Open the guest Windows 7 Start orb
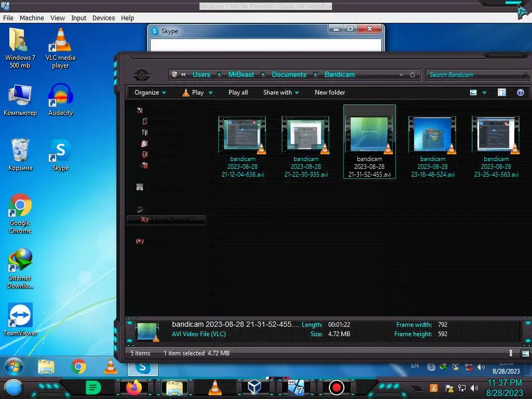 click(14, 366)
